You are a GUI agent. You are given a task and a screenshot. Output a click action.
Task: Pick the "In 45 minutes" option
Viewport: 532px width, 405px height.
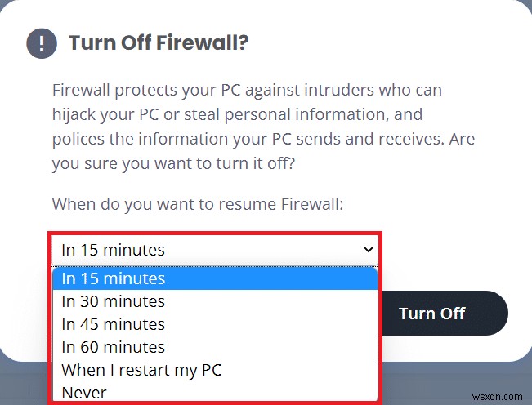[114, 324]
